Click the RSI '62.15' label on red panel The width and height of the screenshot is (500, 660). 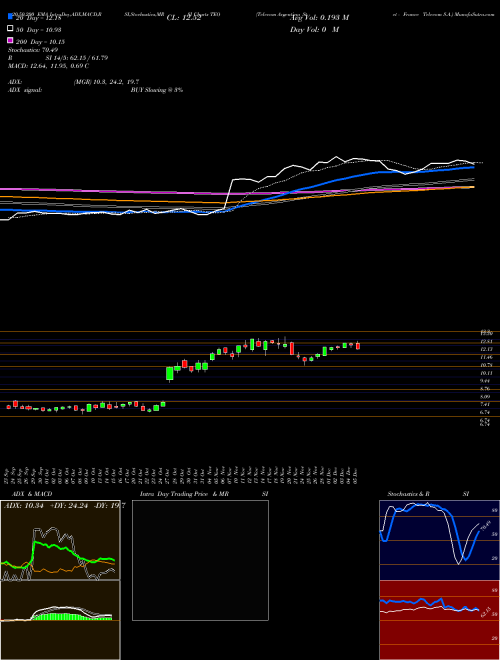click(485, 612)
